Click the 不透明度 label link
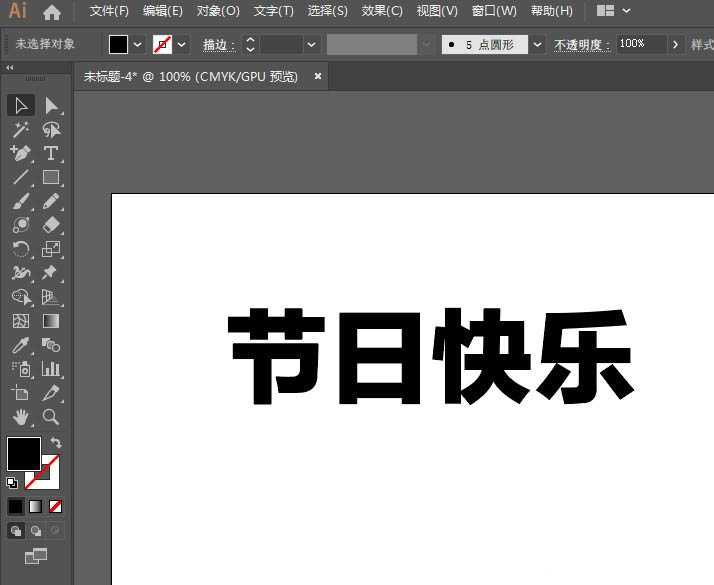 tap(582, 45)
